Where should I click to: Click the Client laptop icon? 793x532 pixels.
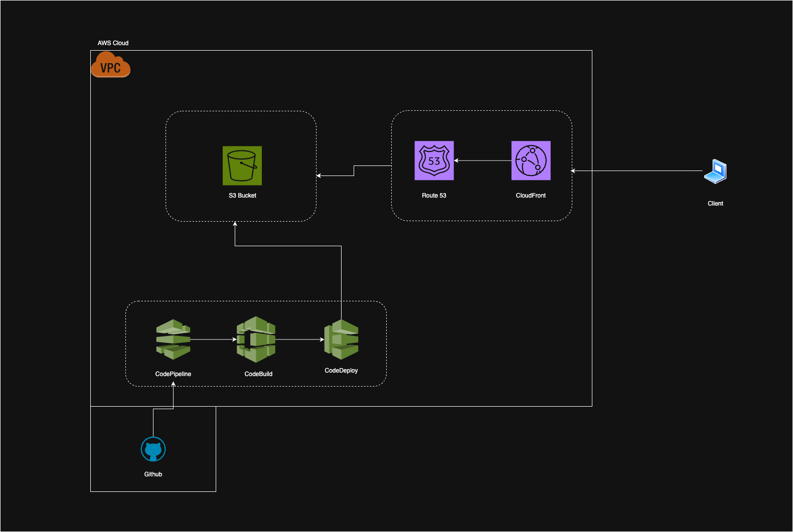(x=715, y=171)
